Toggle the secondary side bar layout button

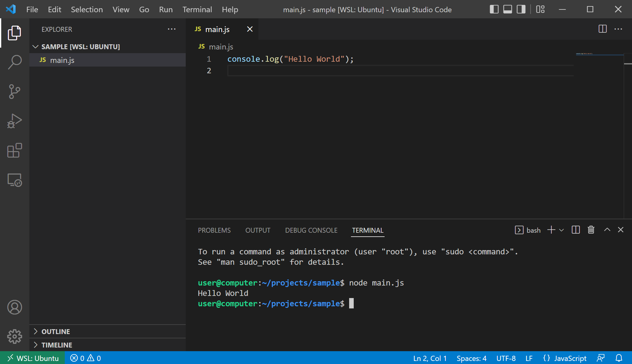pyautogui.click(x=521, y=9)
